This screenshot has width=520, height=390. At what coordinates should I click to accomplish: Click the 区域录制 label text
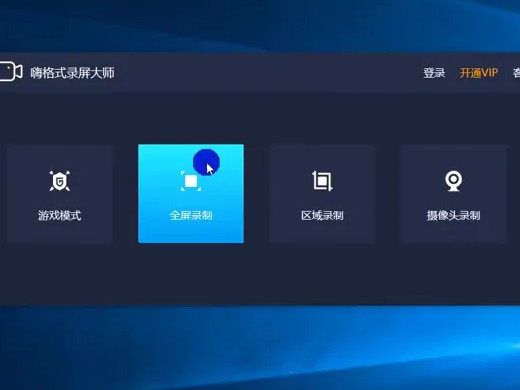322,215
